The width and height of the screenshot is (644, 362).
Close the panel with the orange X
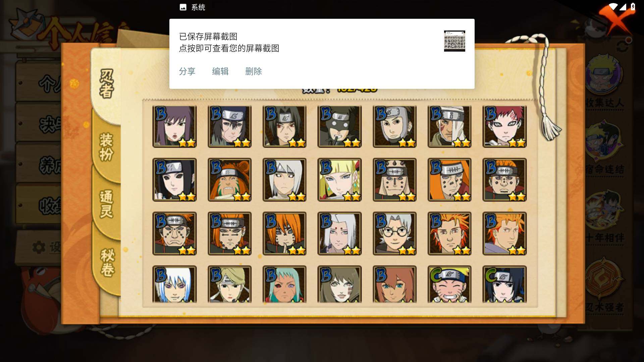click(x=617, y=20)
